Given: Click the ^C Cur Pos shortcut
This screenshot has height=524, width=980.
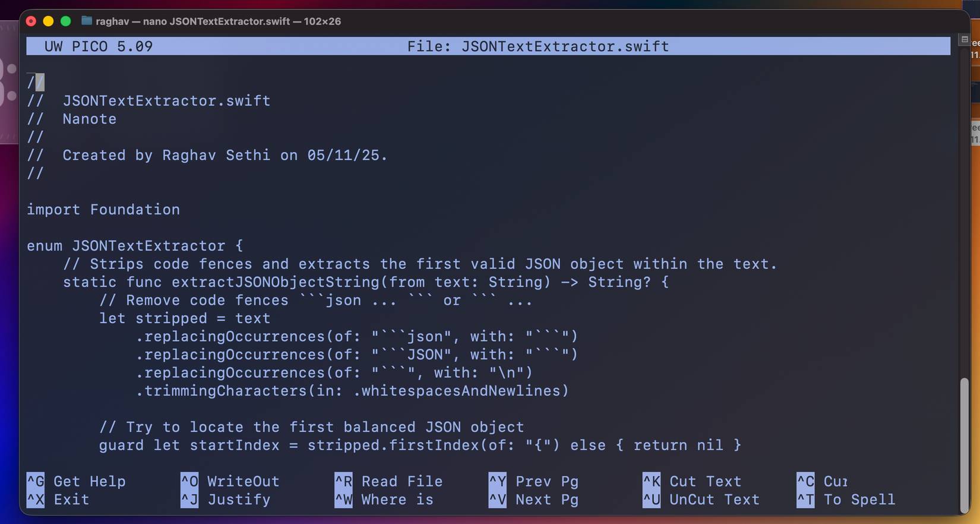Looking at the screenshot, I should click(x=822, y=481).
